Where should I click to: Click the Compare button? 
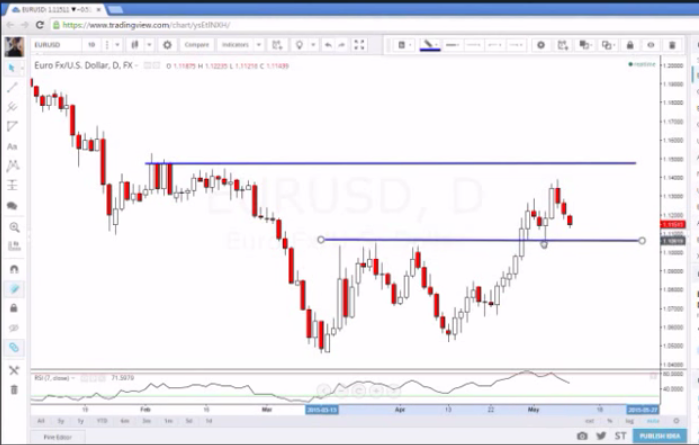click(196, 45)
